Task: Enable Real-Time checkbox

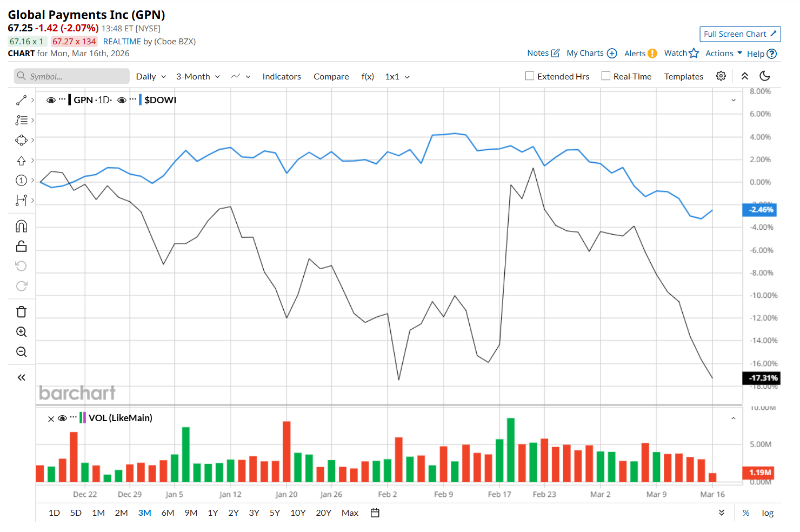Action: [x=606, y=76]
